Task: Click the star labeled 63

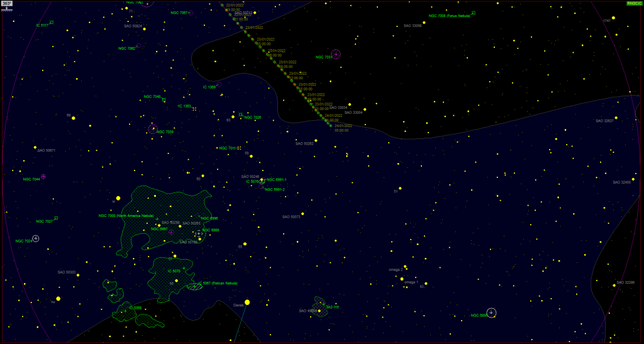Action: pyautogui.click(x=233, y=117)
